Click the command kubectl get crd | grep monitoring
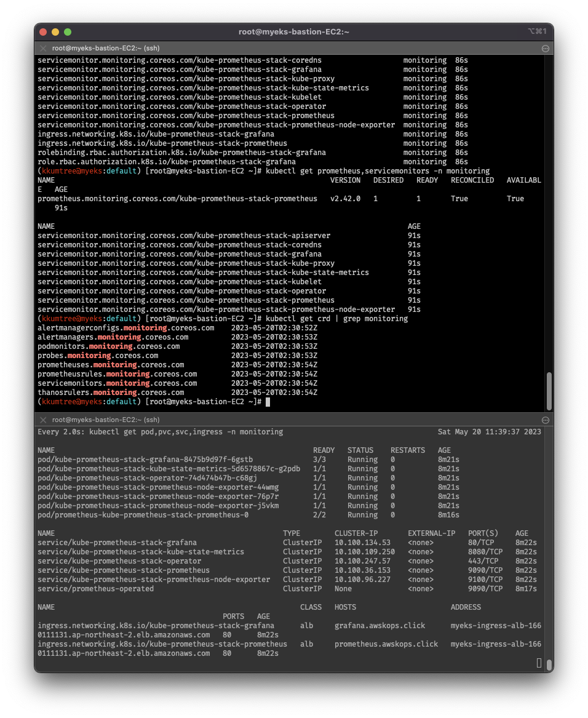 coord(336,319)
